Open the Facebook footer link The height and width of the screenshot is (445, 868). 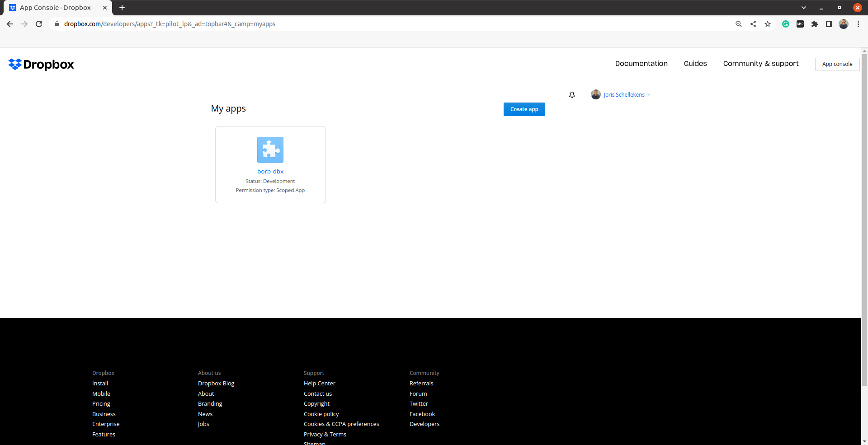[422, 414]
